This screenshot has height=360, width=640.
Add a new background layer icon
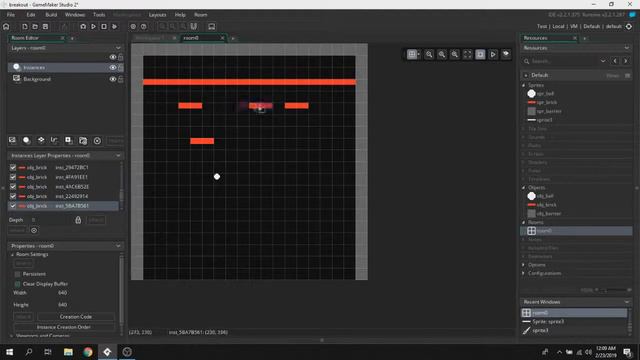coord(13,140)
